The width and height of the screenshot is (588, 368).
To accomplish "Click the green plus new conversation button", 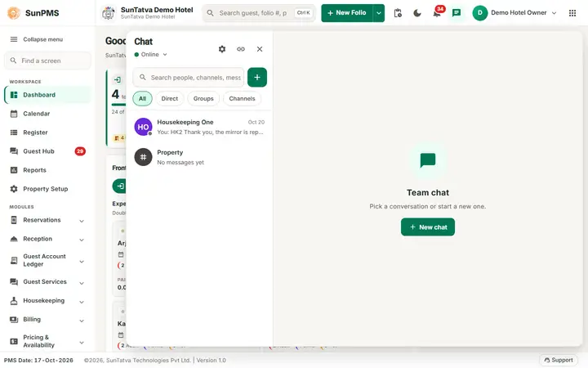I will 257,78.
